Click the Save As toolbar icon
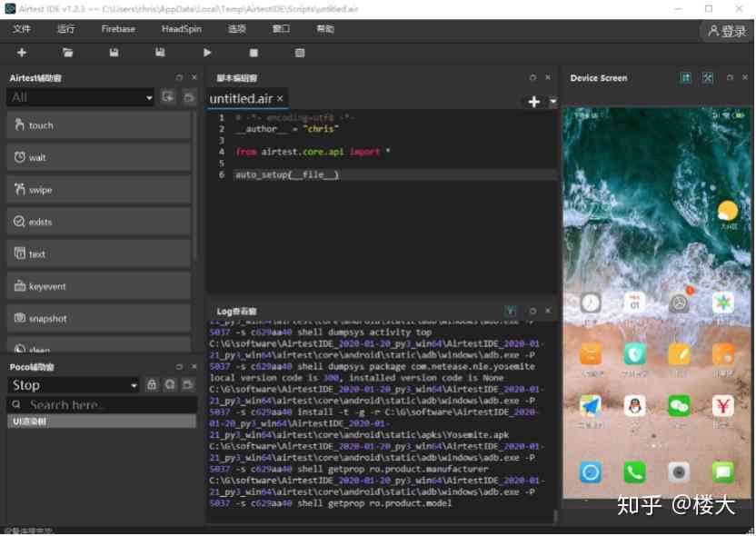 (160, 53)
